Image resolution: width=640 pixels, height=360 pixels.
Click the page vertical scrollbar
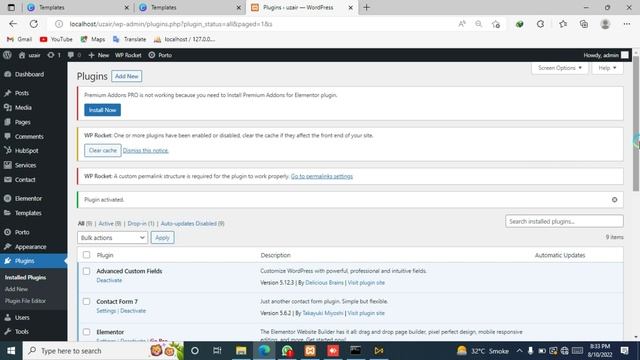(x=636, y=123)
